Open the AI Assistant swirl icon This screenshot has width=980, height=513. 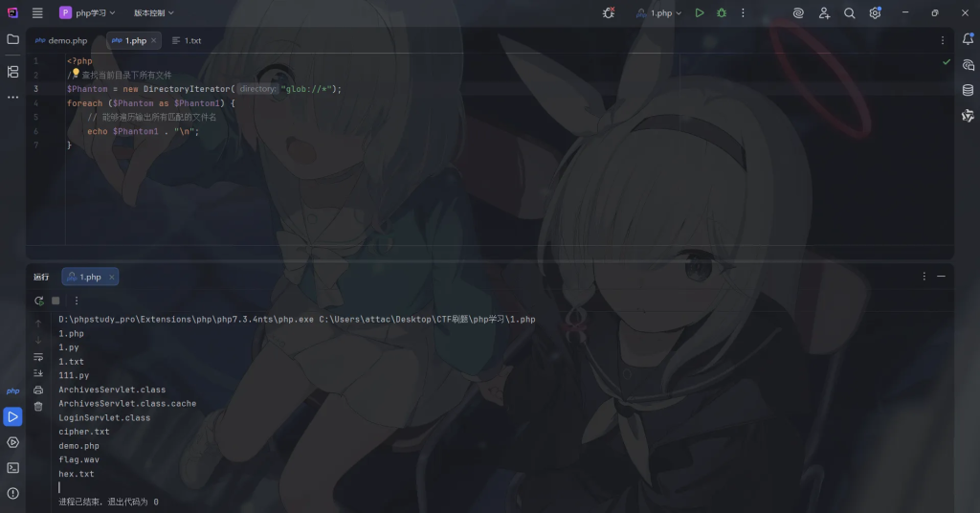(x=798, y=13)
